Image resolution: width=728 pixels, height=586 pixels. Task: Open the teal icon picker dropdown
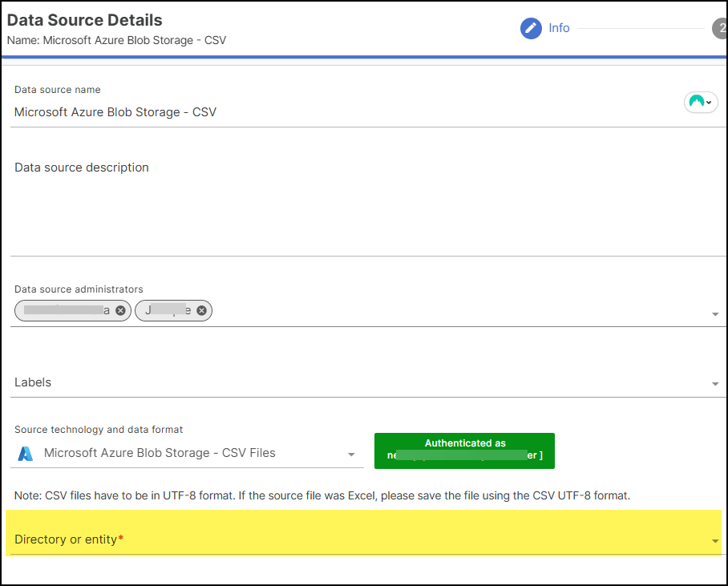point(701,102)
